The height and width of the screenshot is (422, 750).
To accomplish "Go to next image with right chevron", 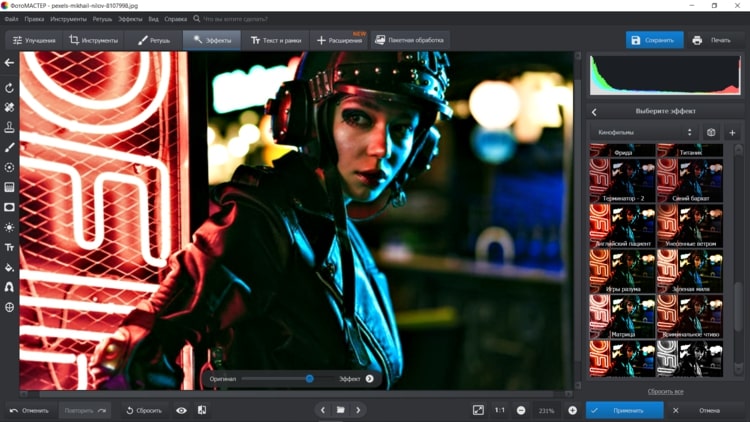I will pyautogui.click(x=358, y=410).
